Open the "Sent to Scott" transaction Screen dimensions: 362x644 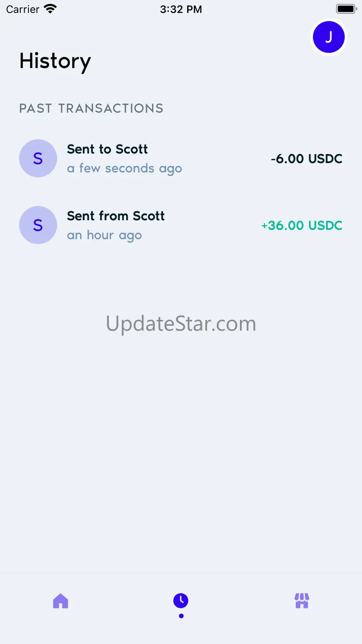107,149
